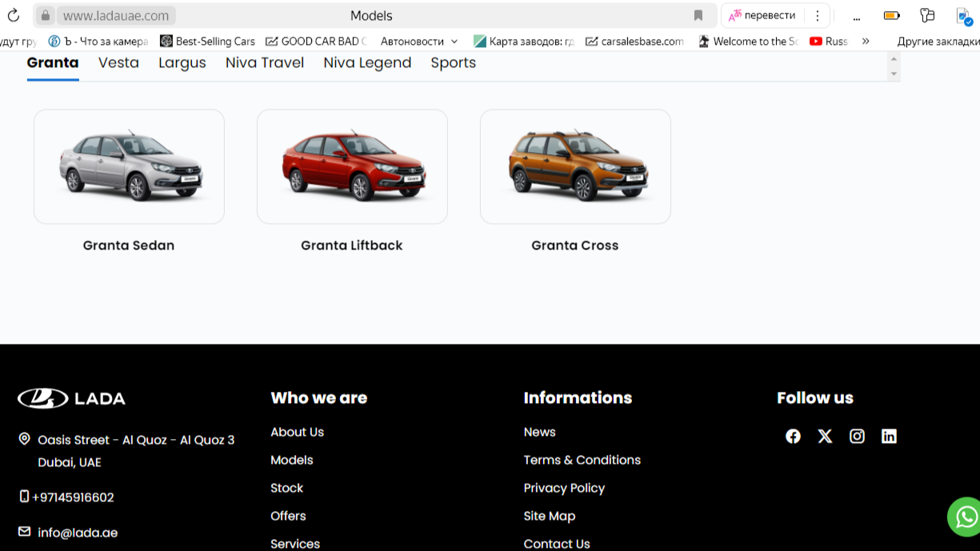The image size is (980, 551).
Task: Open LADA's LinkedIn page icon
Action: 889,436
